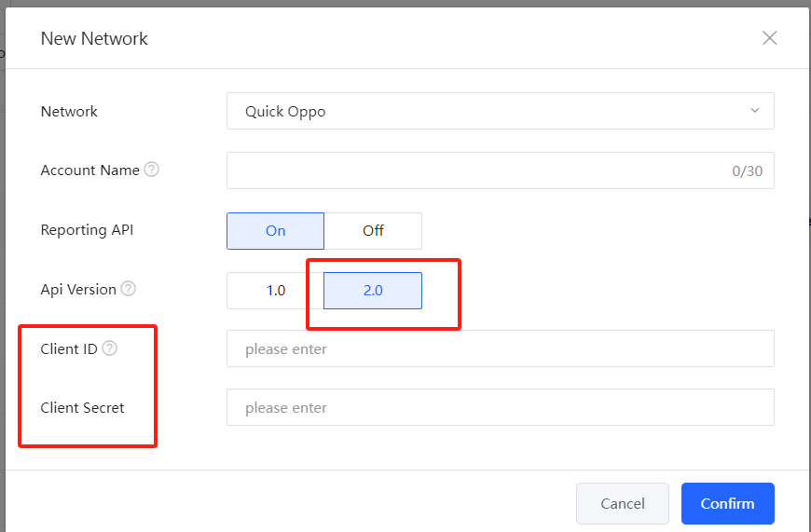The height and width of the screenshot is (532, 811).
Task: Focus the Account Name input field
Action: (475, 171)
